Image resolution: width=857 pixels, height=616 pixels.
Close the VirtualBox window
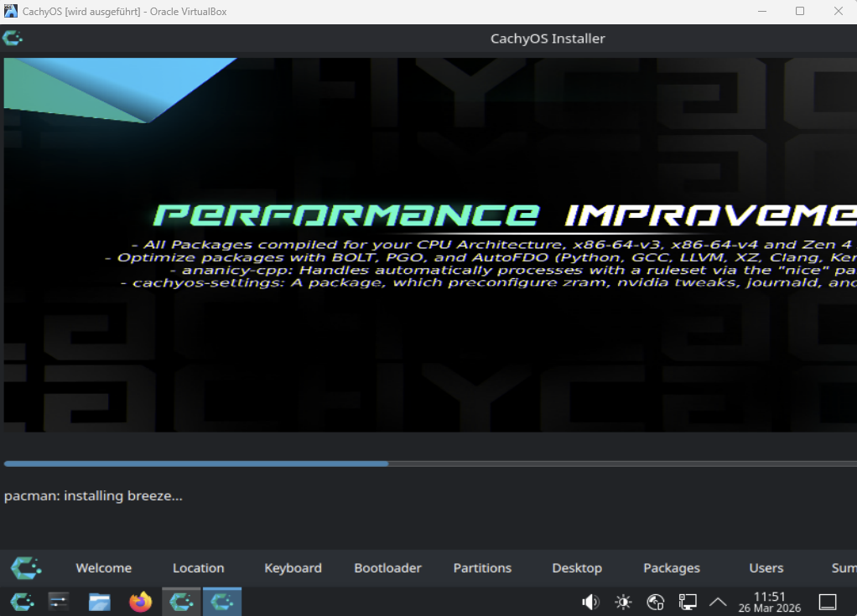(x=838, y=11)
